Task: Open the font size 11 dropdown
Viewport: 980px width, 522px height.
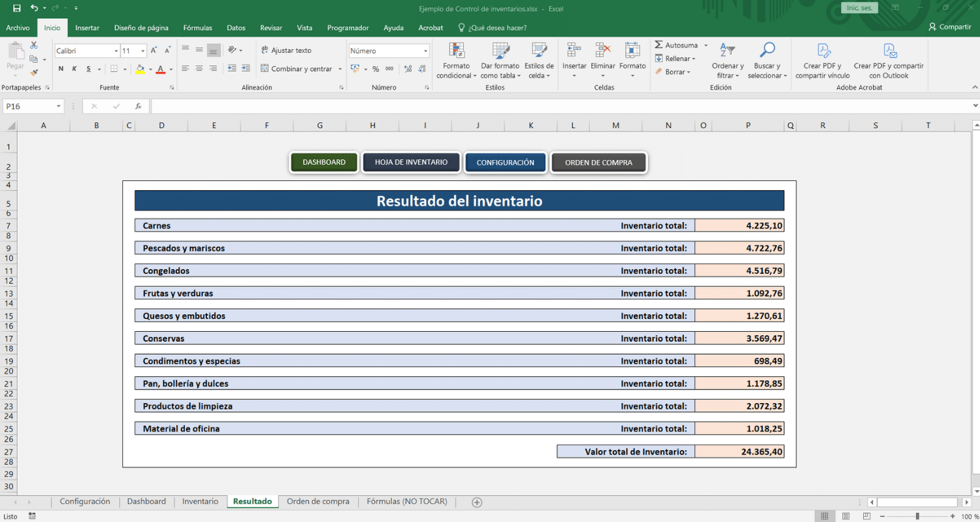Action: [x=143, y=50]
